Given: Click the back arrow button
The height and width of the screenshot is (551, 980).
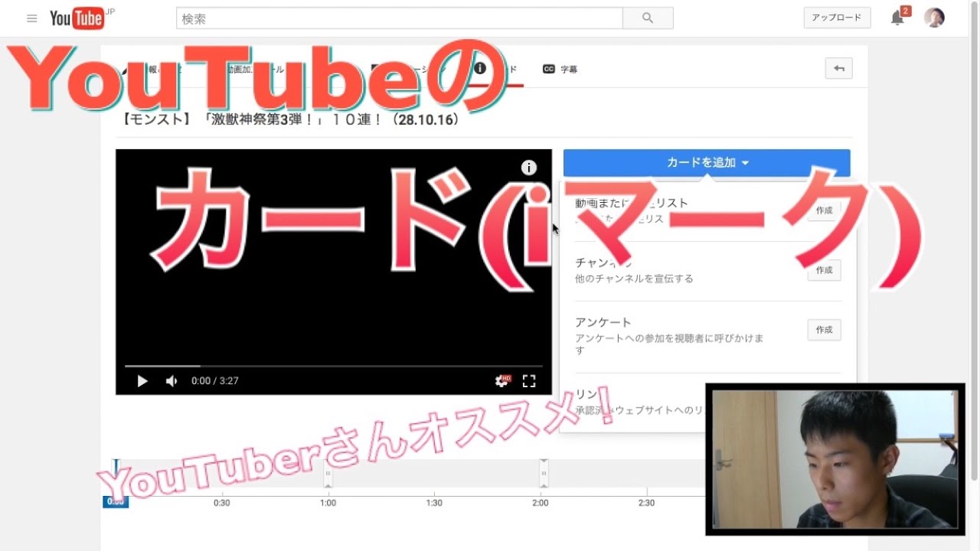Looking at the screenshot, I should (x=839, y=68).
